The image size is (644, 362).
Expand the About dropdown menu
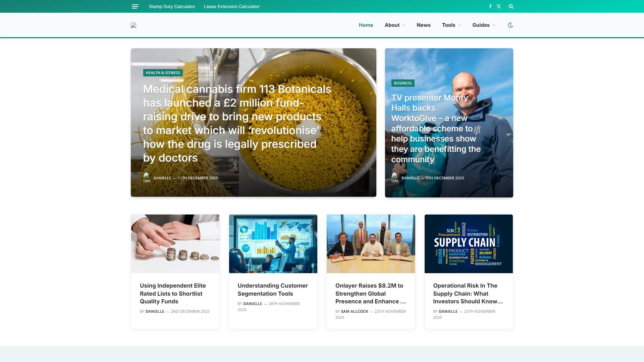(x=394, y=25)
